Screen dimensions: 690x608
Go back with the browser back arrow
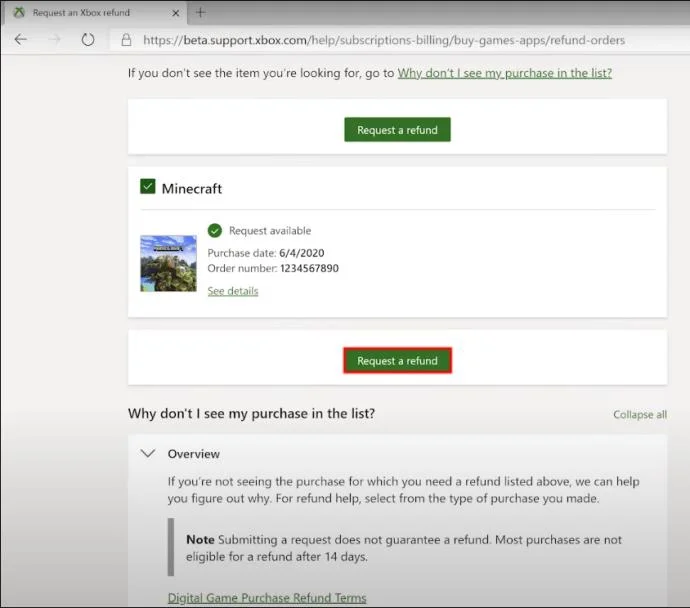point(21,40)
